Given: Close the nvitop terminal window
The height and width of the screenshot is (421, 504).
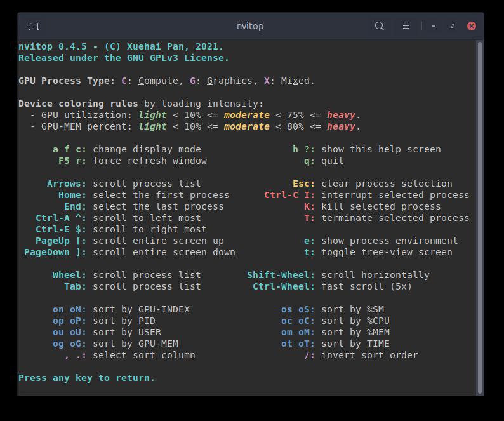Looking at the screenshot, I should [472, 26].
